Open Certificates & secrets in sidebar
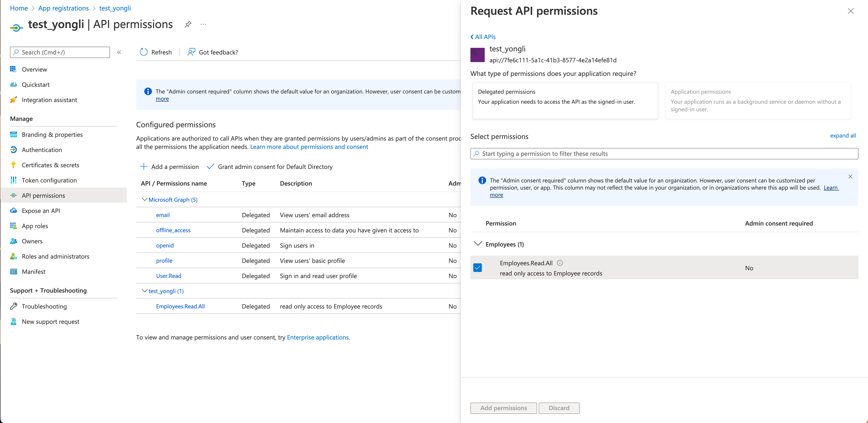This screenshot has height=423, width=868. pyautogui.click(x=50, y=165)
